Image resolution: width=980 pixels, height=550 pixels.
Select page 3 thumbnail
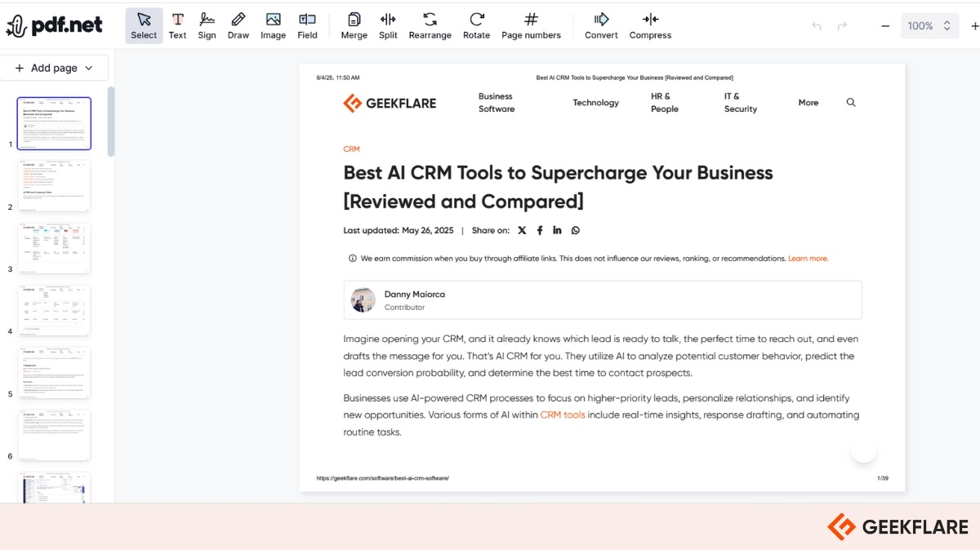pos(54,249)
